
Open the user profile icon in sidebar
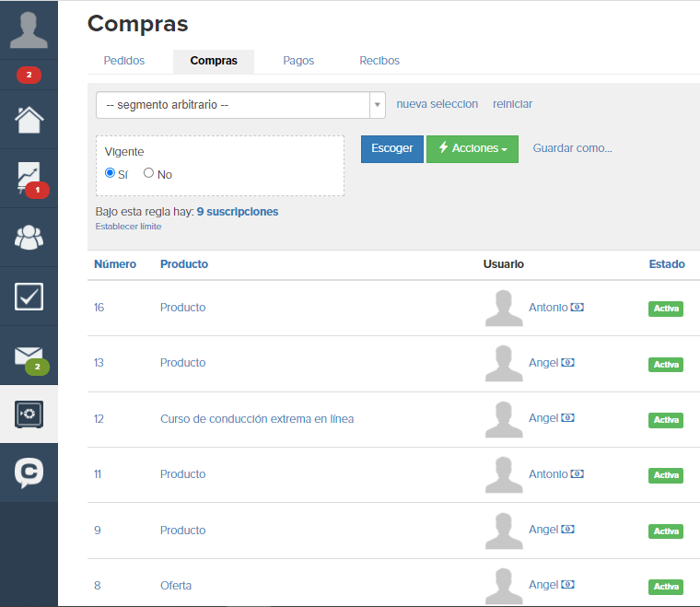coord(29,29)
